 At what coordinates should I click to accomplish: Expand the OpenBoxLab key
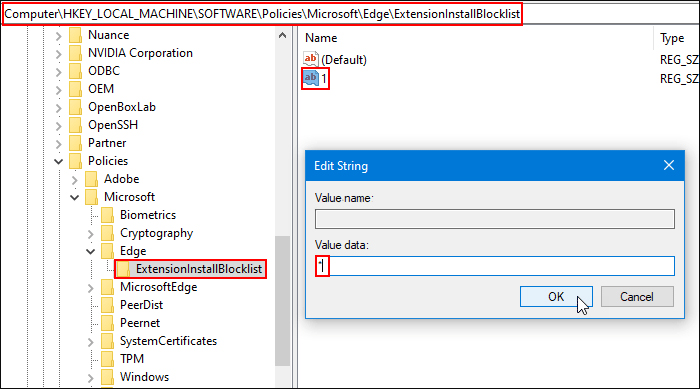pos(58,108)
